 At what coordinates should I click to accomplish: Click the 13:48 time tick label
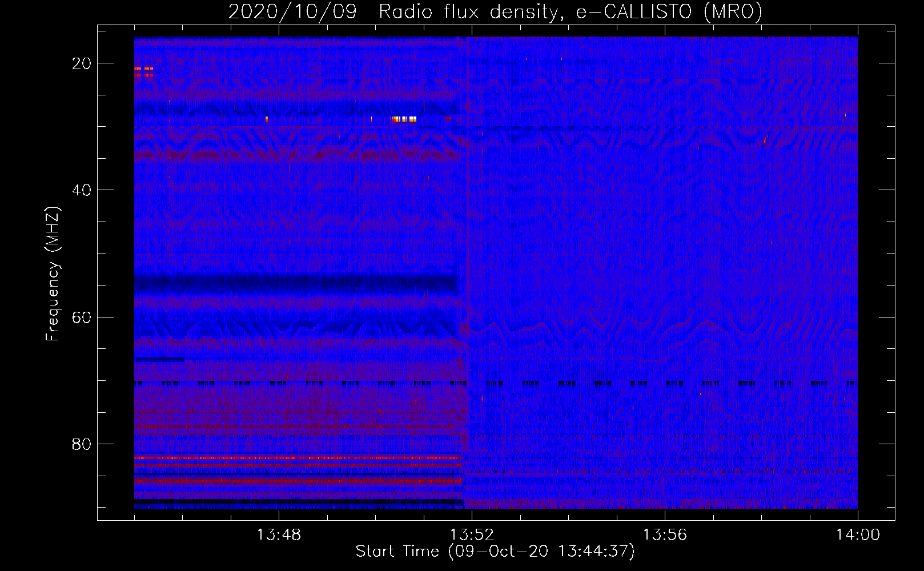pos(279,535)
